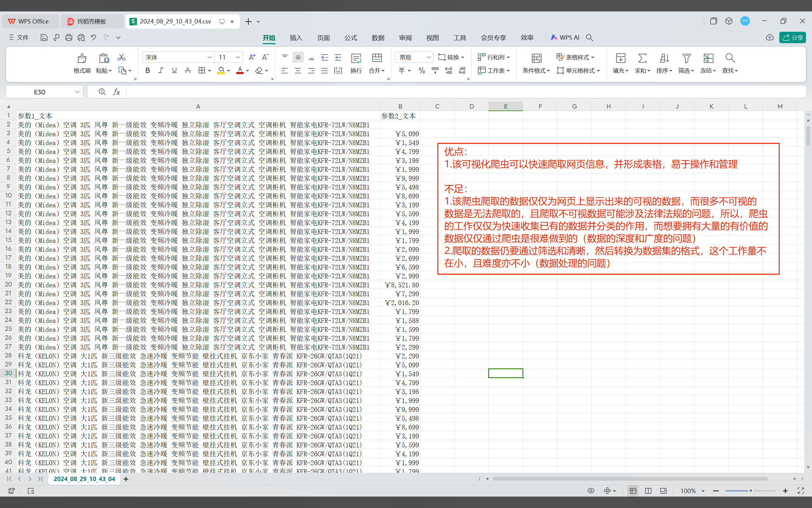Image resolution: width=812 pixels, height=508 pixels.
Task: Click the Undo arrow icon
Action: coord(94,38)
